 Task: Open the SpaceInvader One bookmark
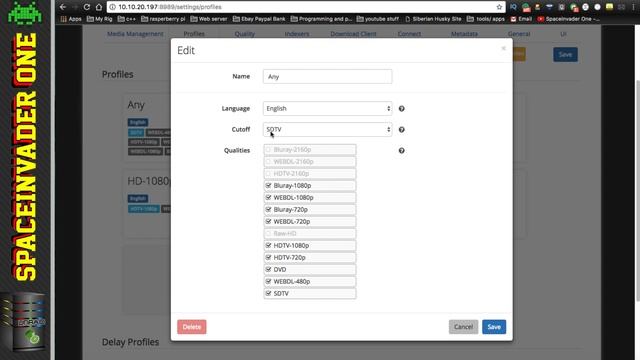pos(569,19)
